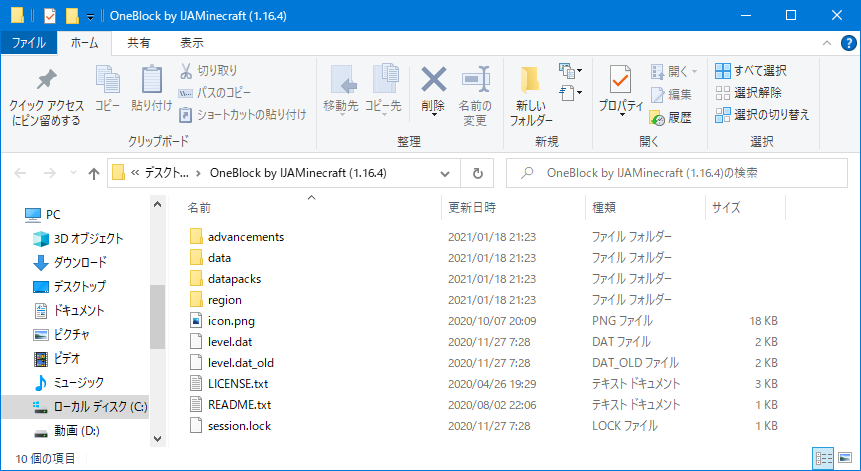Select the level.dat_old file
This screenshot has height=471, width=861.
[x=241, y=363]
